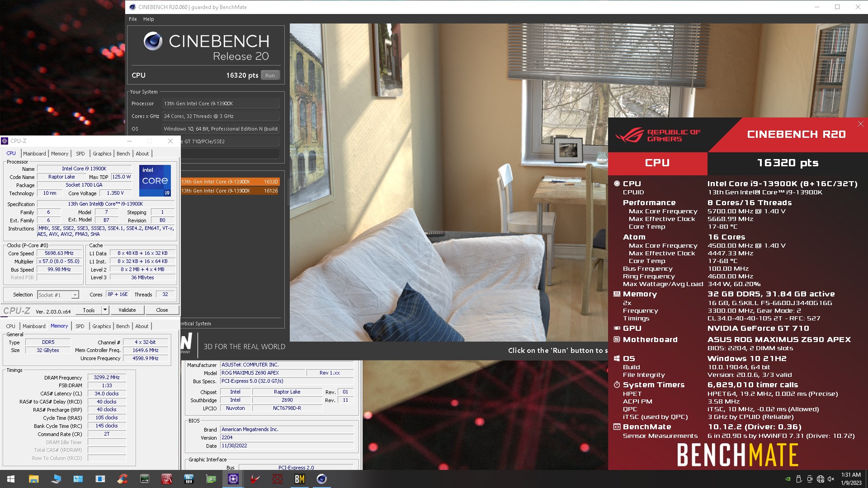Open the network globe tray icon
The height and width of the screenshot is (488, 868).
coord(821,479)
